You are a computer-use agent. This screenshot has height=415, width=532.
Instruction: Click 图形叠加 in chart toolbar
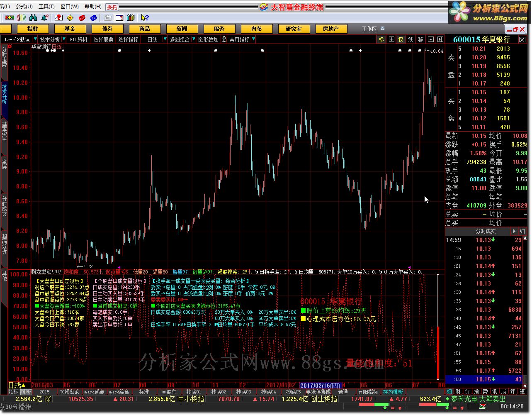pyautogui.click(x=208, y=39)
